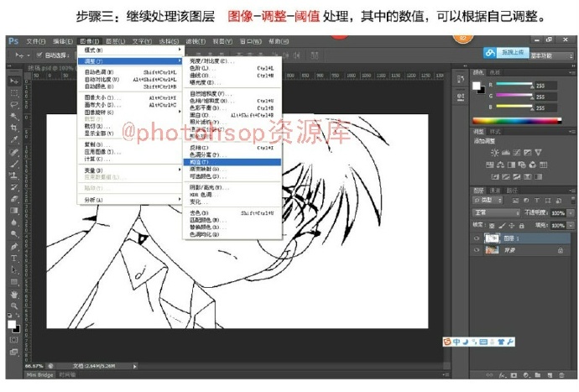Switch to the 色板 tab in Color panel
Screen dimensions: 579x392
tap(494, 72)
